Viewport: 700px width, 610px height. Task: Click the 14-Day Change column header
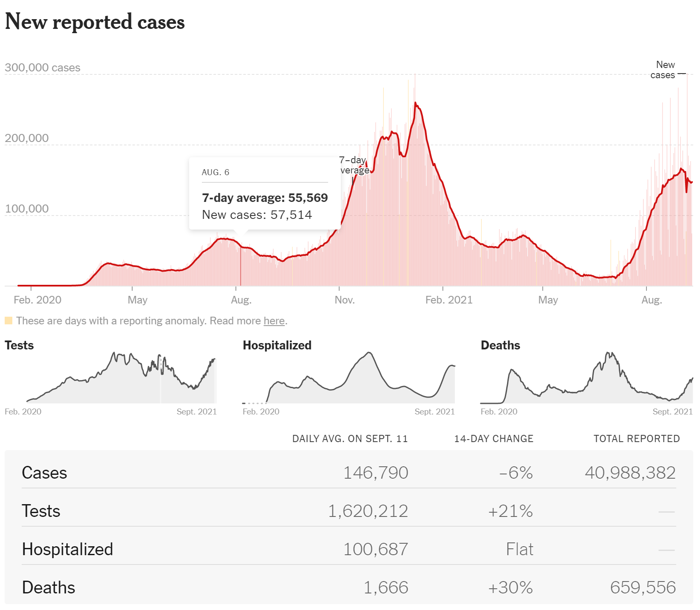pos(494,439)
